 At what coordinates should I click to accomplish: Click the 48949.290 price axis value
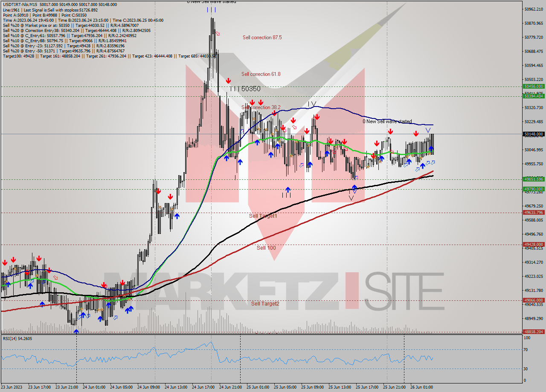coord(534,318)
